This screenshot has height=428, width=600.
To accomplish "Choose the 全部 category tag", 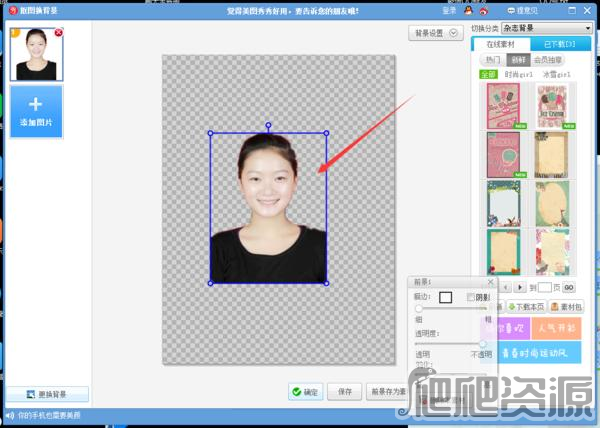I will (489, 74).
